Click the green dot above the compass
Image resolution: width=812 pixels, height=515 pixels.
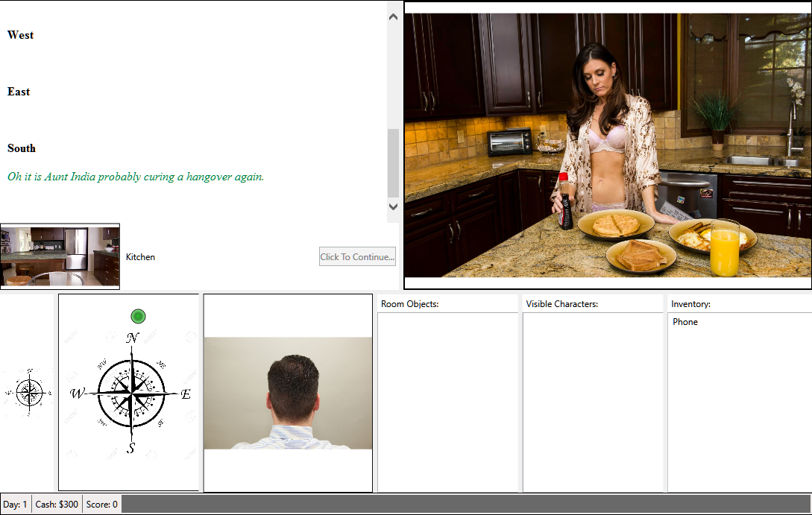[x=138, y=316]
